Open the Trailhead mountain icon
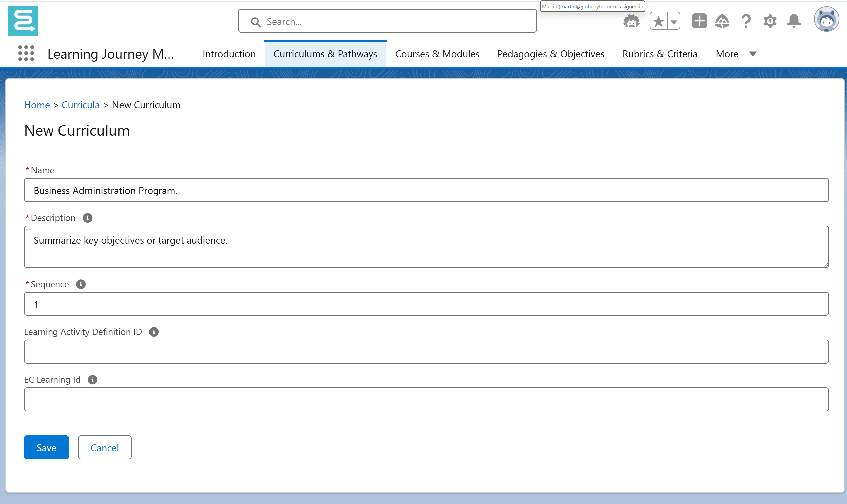 pyautogui.click(x=722, y=21)
